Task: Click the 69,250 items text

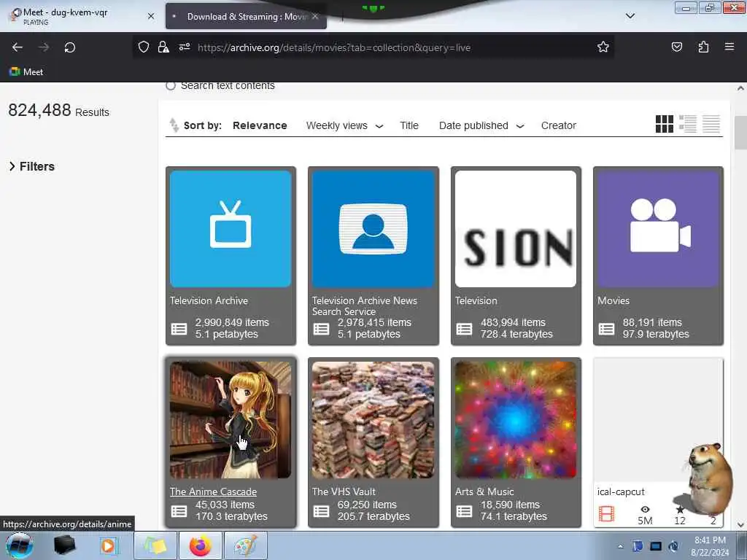Action: [x=367, y=505]
